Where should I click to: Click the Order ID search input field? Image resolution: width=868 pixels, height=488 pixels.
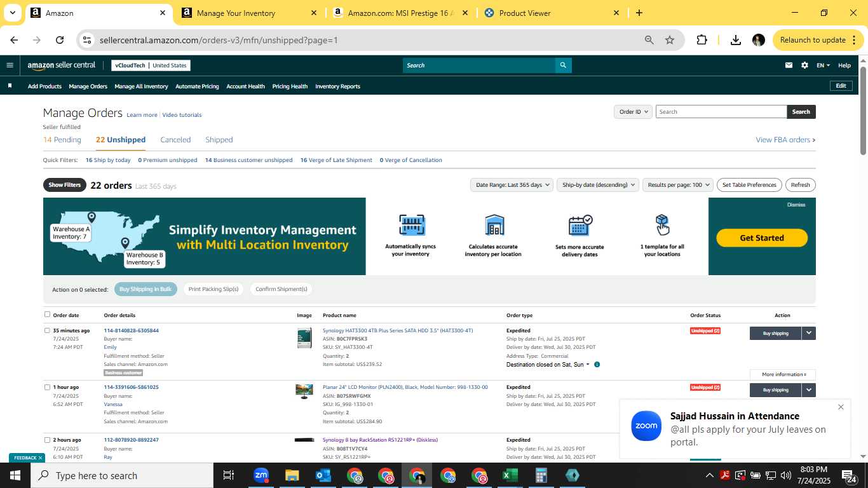pyautogui.click(x=721, y=112)
